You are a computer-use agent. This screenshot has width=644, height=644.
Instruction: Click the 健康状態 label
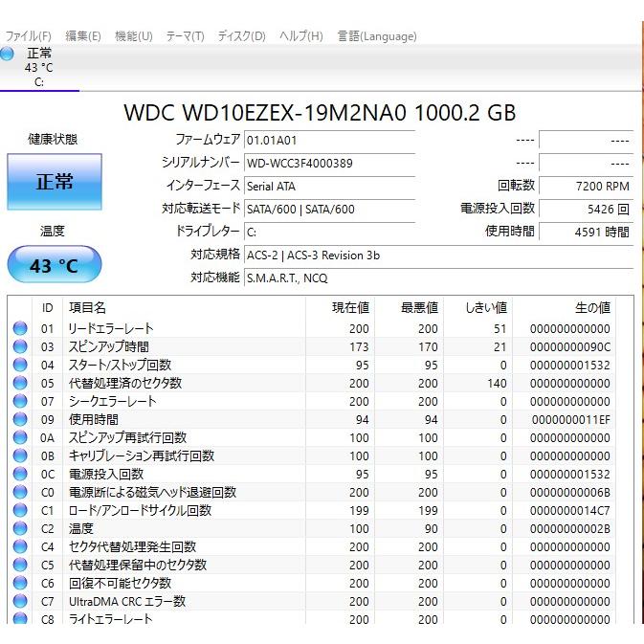click(53, 140)
